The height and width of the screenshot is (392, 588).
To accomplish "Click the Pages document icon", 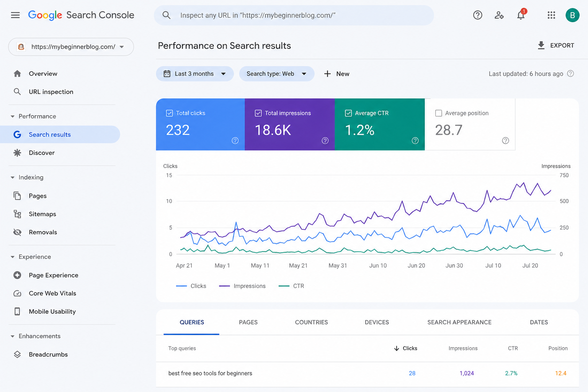I will pyautogui.click(x=17, y=196).
